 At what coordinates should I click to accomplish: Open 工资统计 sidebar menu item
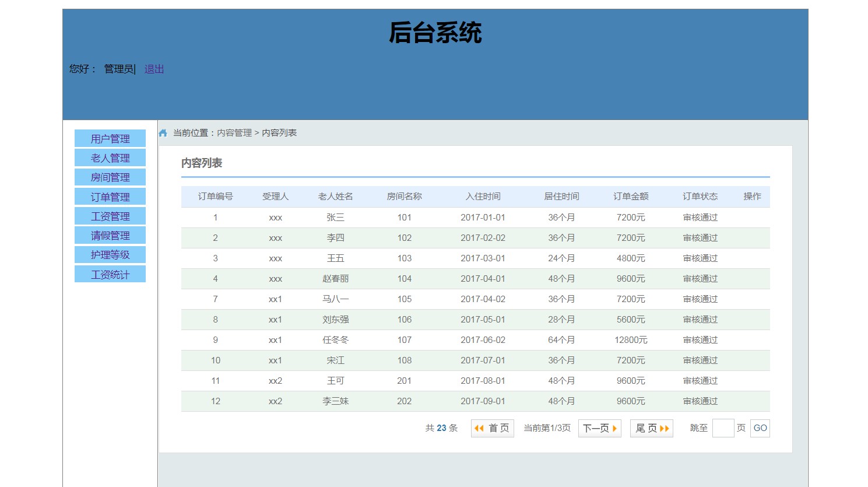(x=110, y=275)
